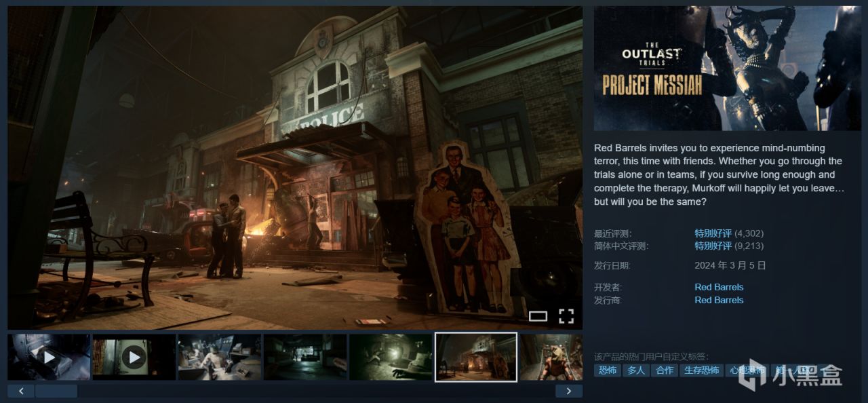Image resolution: width=868 pixels, height=403 pixels.
Task: Click the thumbnail strip scrollbar handle
Action: coord(56,391)
